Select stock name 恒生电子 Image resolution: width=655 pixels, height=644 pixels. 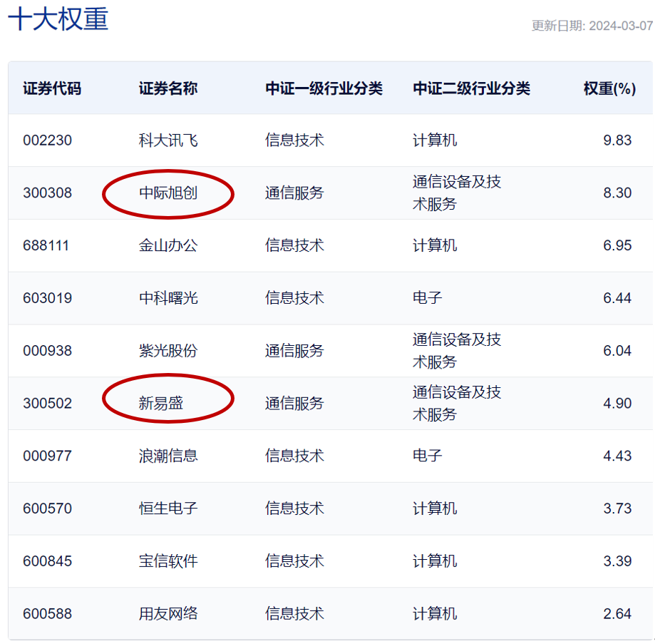[168, 508]
